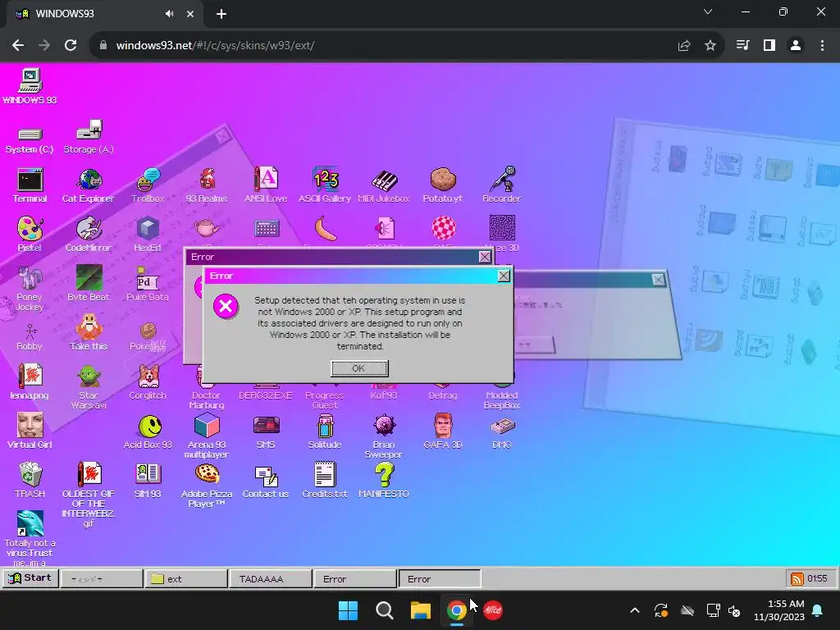Open Windows taskbar Search
Screen dimensions: 840x630
click(x=385, y=610)
